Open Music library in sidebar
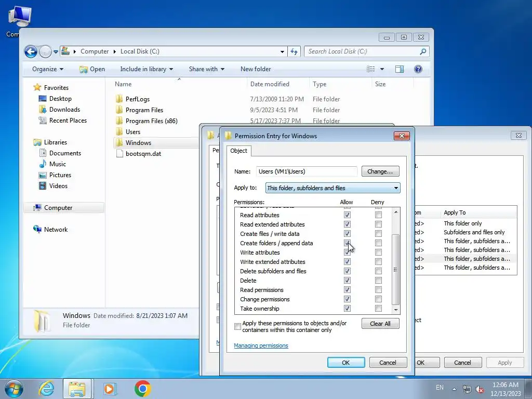 pyautogui.click(x=57, y=164)
